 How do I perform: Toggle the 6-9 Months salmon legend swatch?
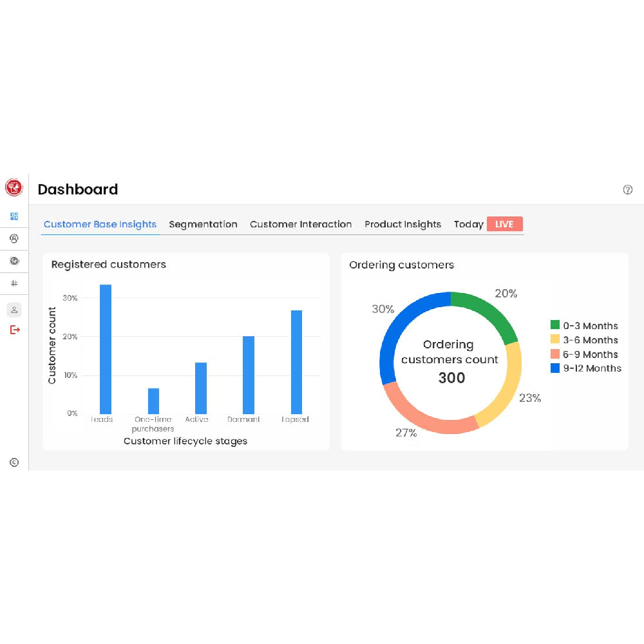pos(555,354)
